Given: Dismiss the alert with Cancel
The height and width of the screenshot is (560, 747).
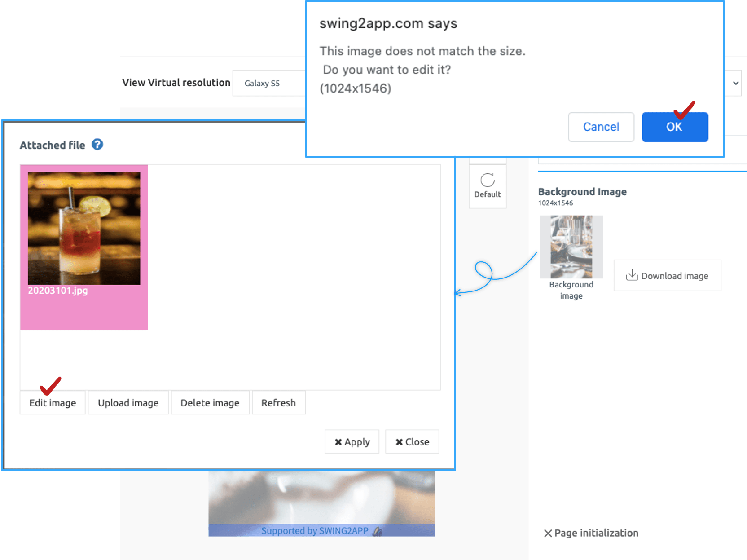Looking at the screenshot, I should click(x=601, y=127).
